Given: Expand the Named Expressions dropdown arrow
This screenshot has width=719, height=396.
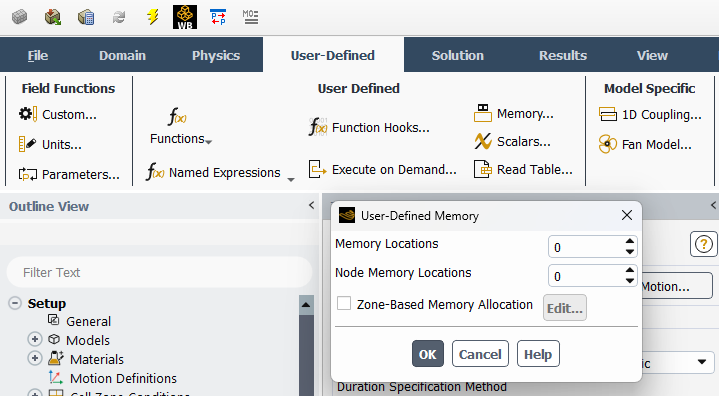Looking at the screenshot, I should pos(291,179).
